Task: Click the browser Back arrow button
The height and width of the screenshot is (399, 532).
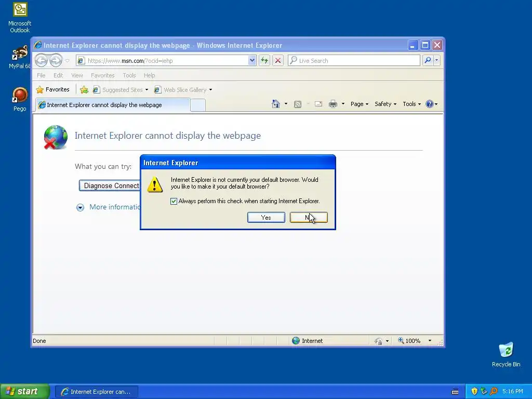Action: tap(42, 61)
